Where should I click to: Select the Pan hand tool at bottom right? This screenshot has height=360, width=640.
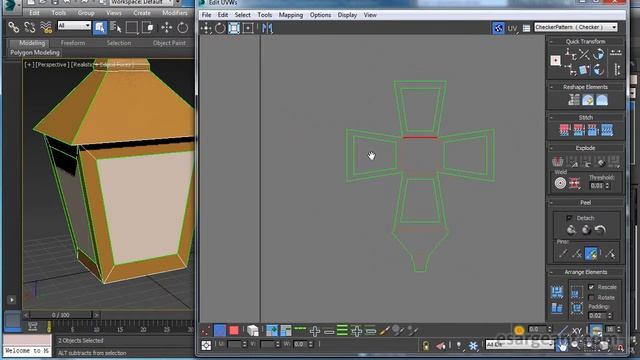coord(563,346)
